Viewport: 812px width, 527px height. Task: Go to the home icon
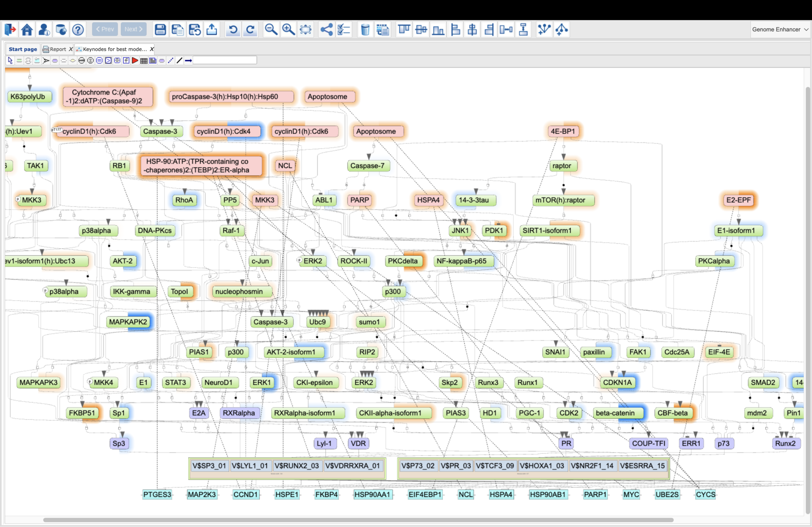(27, 29)
